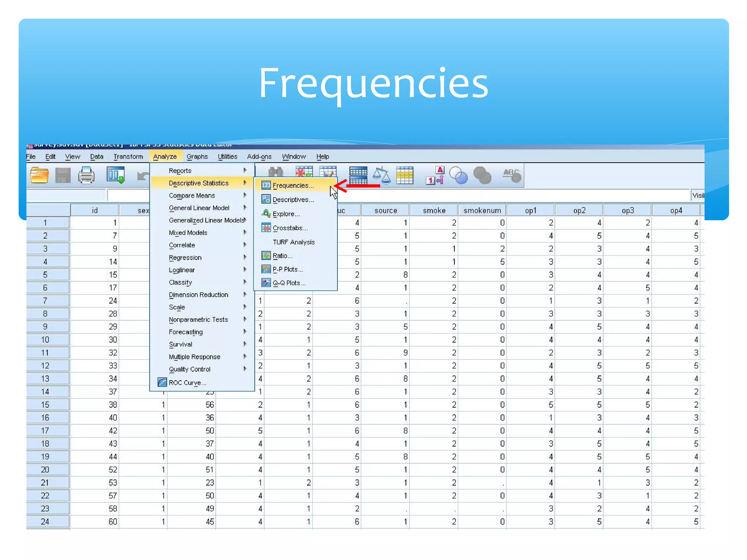
Task: Click the op1 column header
Action: 531,210
